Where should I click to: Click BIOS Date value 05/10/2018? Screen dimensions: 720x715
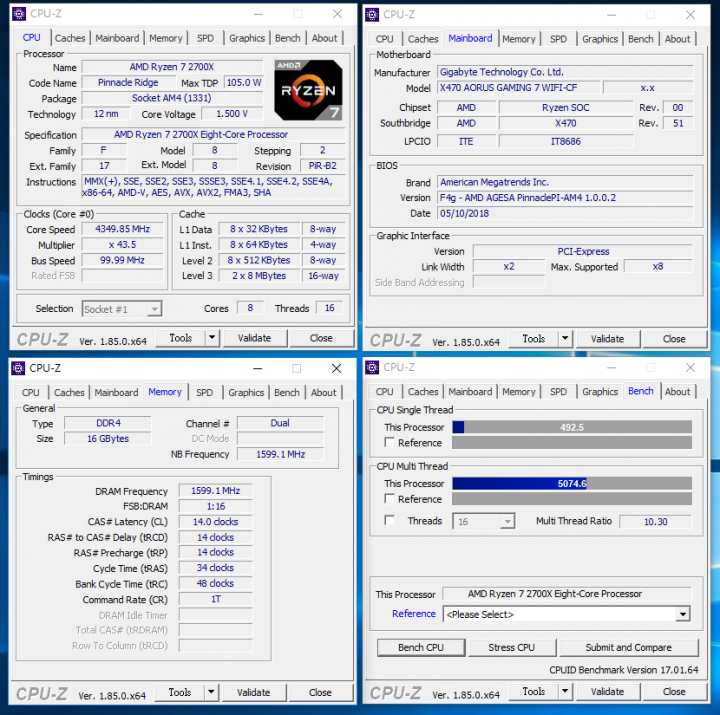pos(565,214)
